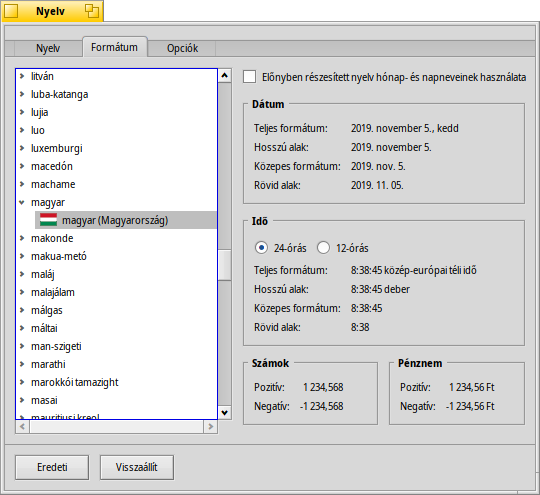
Task: Expand the makonde language entry
Action: click(22, 238)
